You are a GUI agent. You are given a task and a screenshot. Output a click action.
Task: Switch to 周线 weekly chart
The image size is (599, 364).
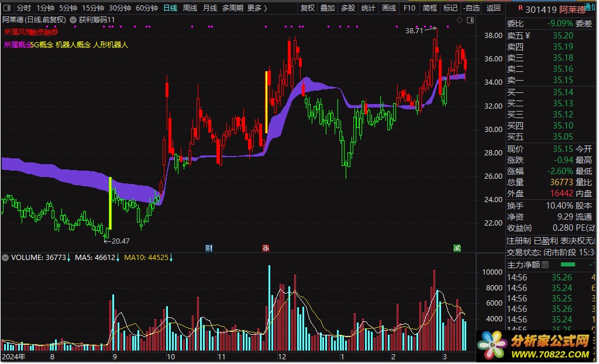click(190, 8)
